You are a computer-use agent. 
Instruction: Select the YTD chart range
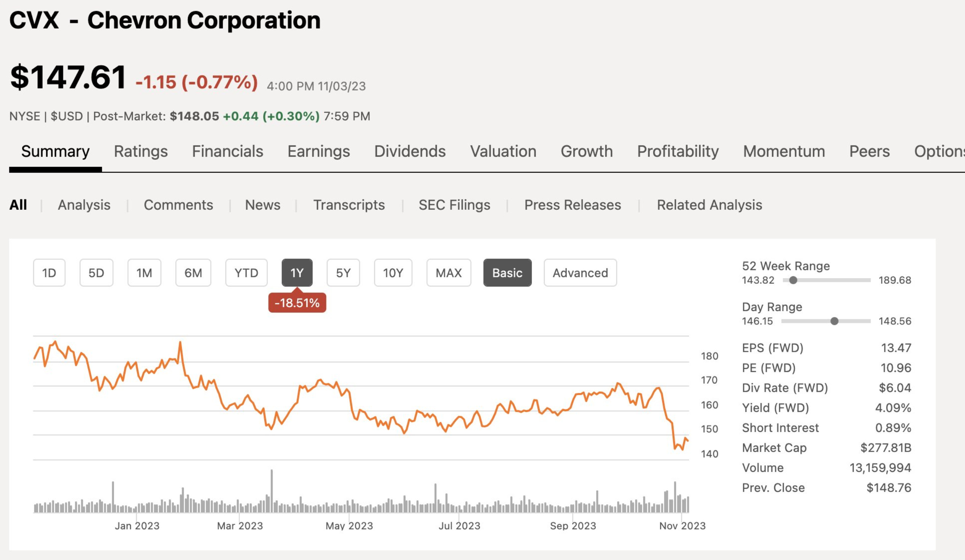pyautogui.click(x=246, y=273)
